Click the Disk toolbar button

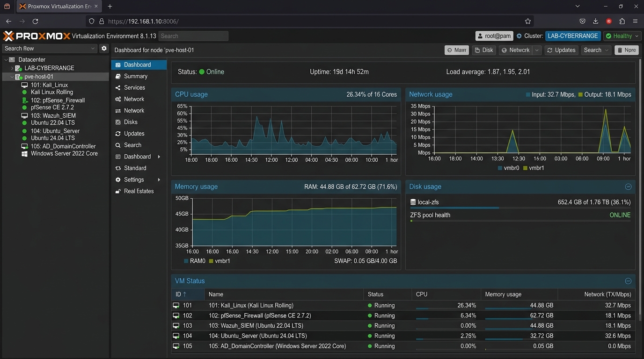483,50
